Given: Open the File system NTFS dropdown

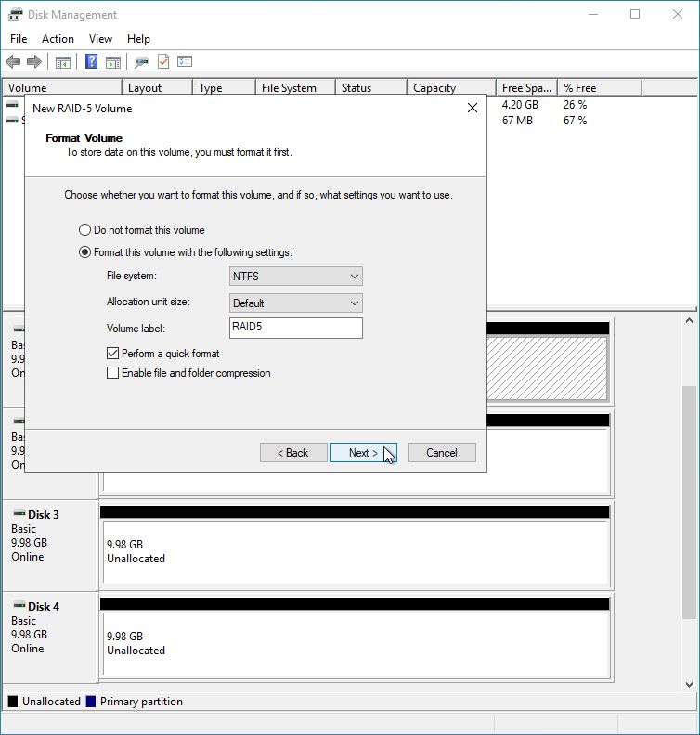Looking at the screenshot, I should click(296, 277).
